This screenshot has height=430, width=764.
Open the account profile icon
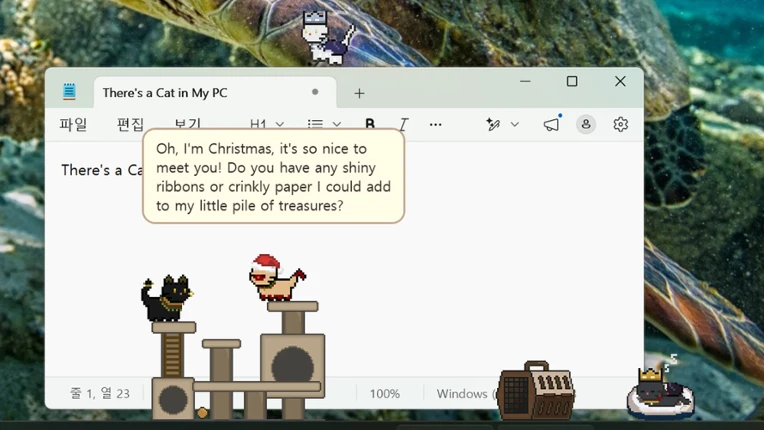tap(586, 124)
